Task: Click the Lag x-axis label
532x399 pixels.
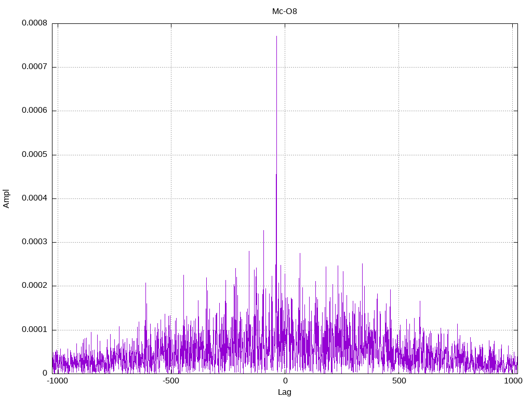Action: [284, 392]
